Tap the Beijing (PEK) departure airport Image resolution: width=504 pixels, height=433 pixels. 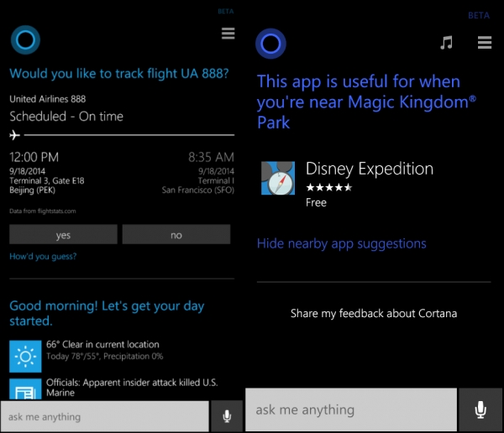[x=33, y=190]
